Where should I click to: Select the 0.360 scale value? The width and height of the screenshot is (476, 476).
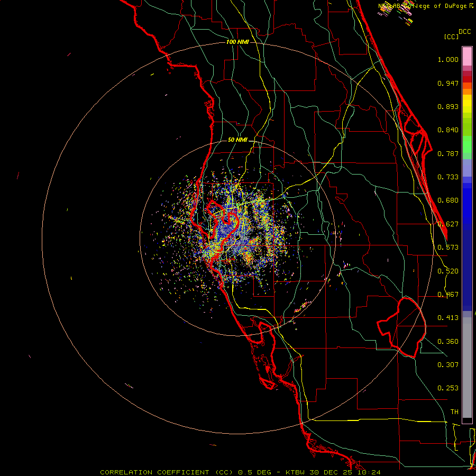[x=448, y=342]
